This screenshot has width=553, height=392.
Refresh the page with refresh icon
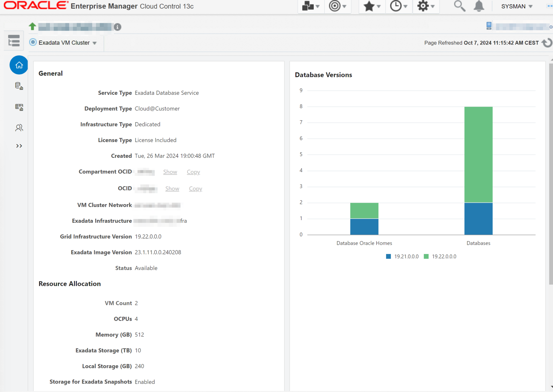(x=547, y=43)
